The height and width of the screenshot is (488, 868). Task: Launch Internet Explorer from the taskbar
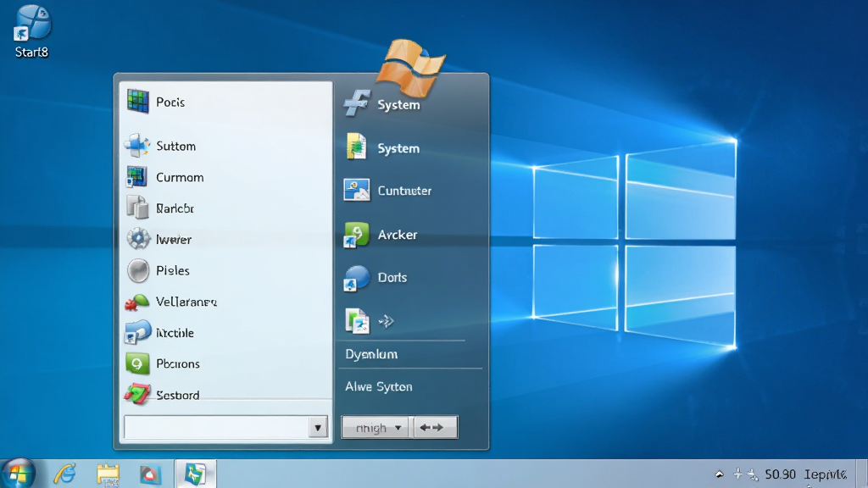64,474
